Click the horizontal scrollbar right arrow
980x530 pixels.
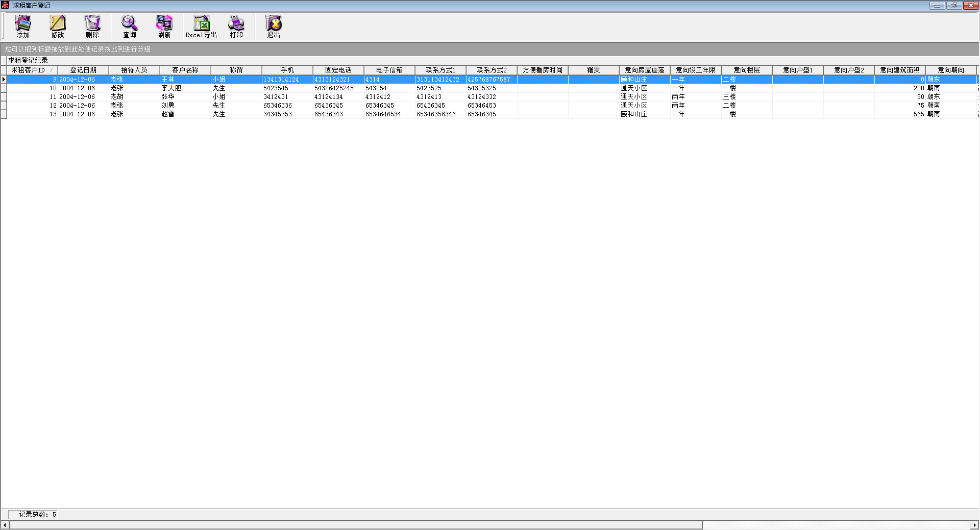coord(974,525)
